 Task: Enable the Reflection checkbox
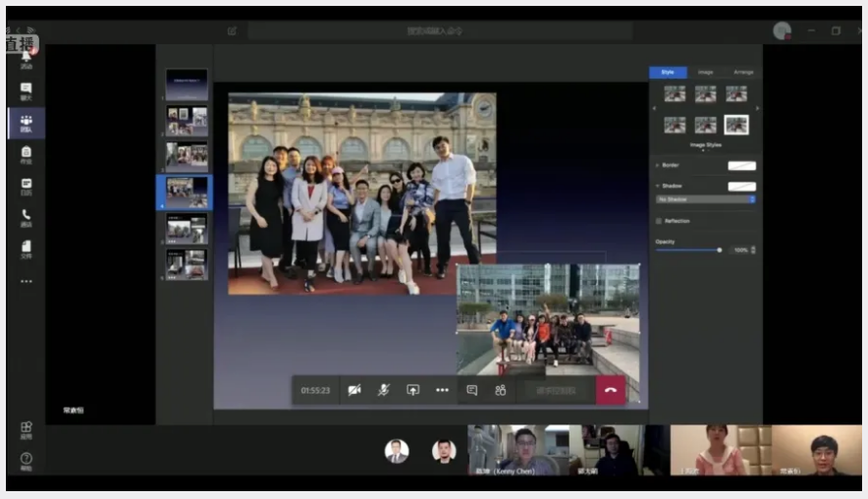[659, 221]
